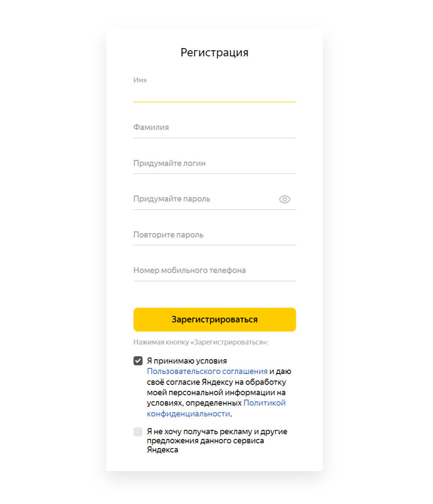
Task: Click the 'Я не хочу получать рекламу' label
Action: 216,432
